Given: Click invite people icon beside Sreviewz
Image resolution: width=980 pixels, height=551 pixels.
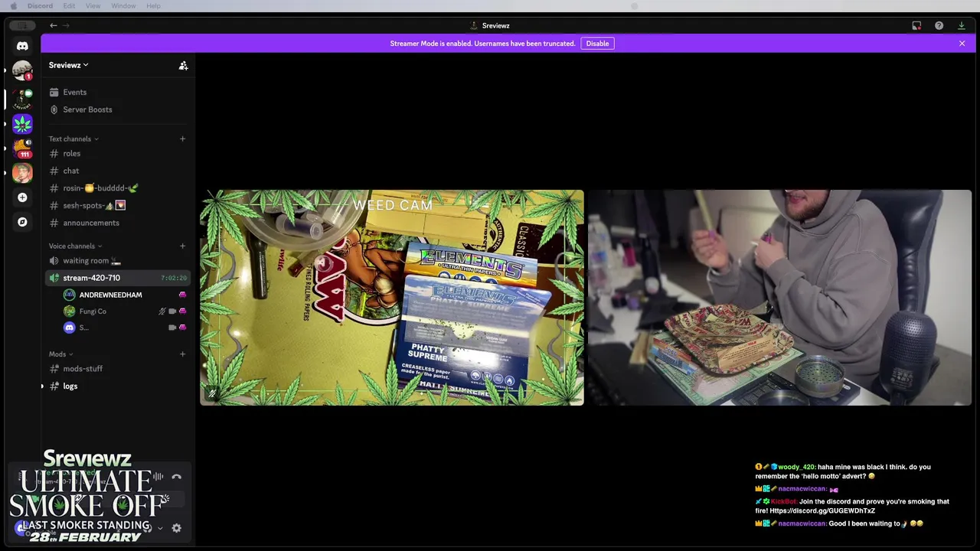Looking at the screenshot, I should tap(183, 66).
